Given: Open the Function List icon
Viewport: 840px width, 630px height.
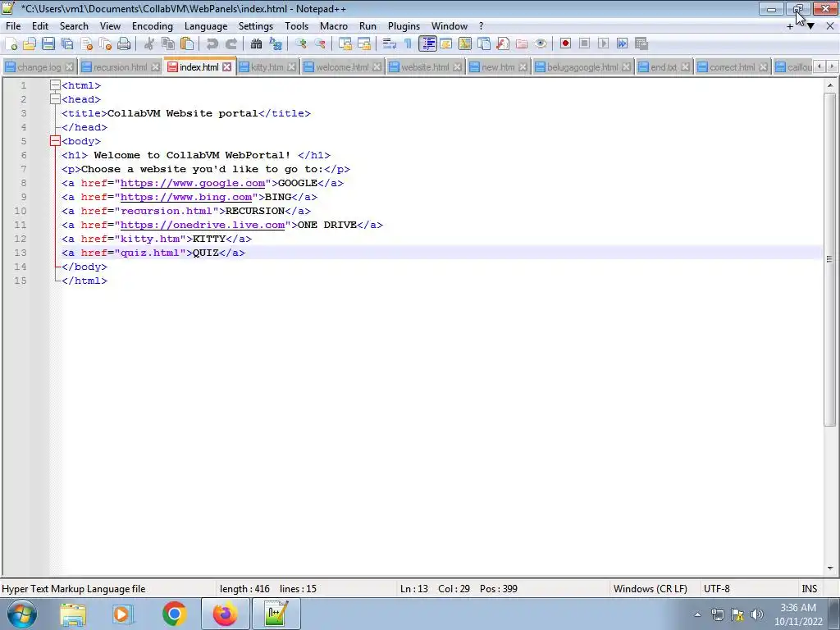Looking at the screenshot, I should coord(503,44).
